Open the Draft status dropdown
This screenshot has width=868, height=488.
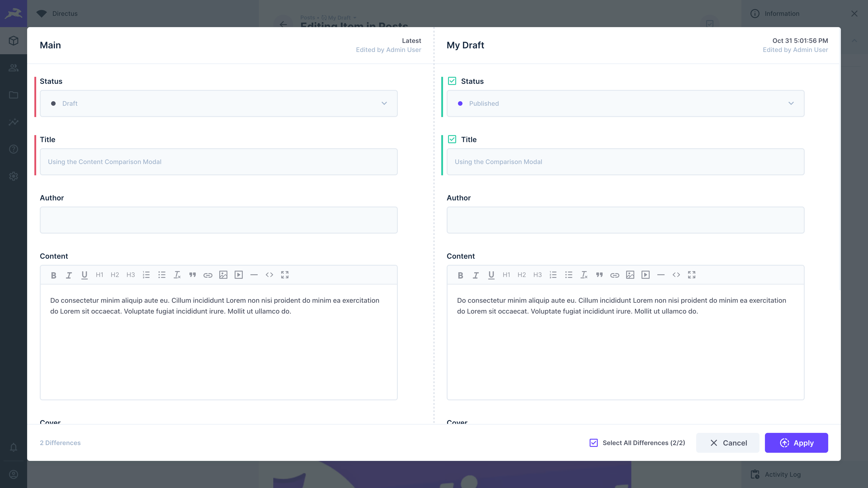218,103
